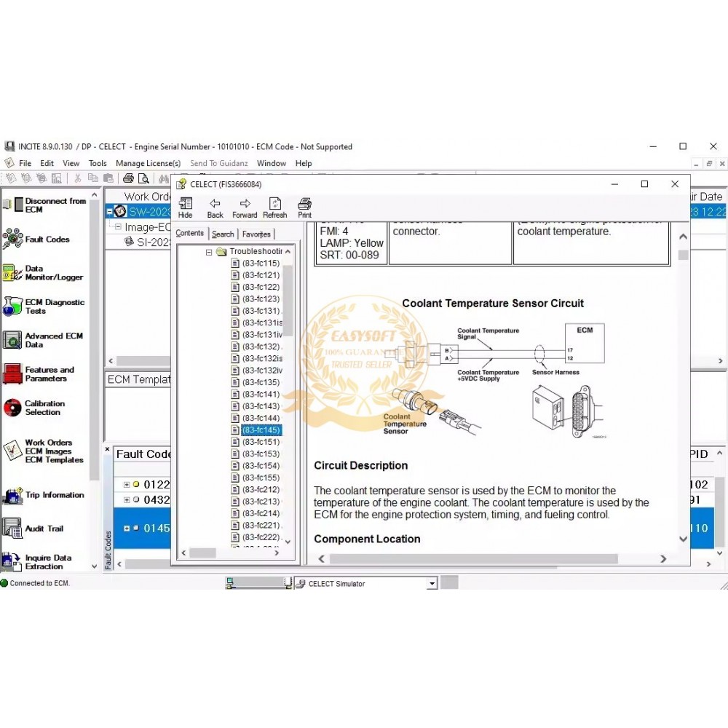Expand fault code 0122 row

[126, 484]
